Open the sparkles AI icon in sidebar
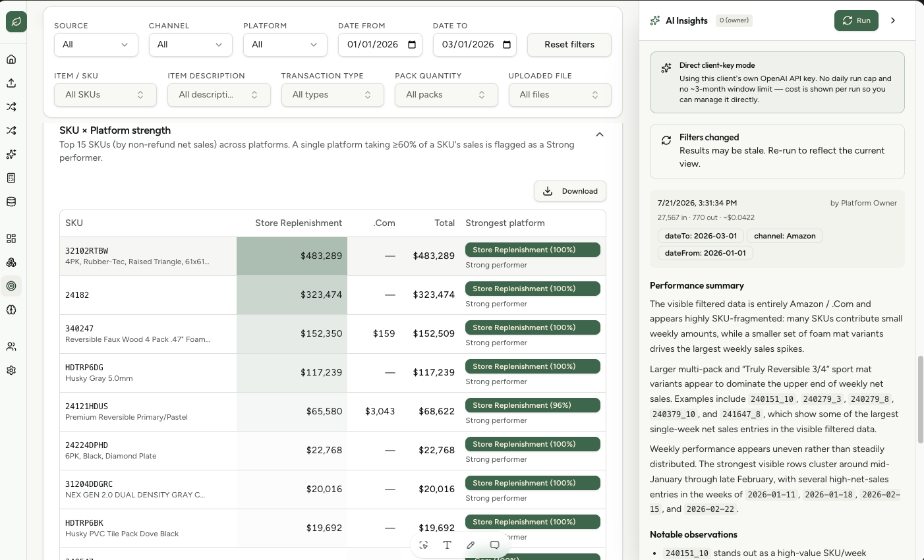This screenshot has height=560, width=924. [11, 154]
